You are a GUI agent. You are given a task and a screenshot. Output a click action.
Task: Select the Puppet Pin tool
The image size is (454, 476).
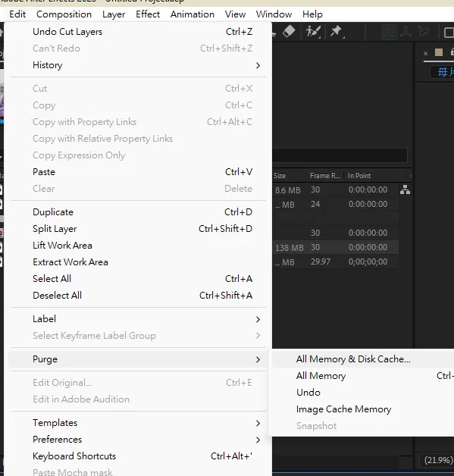[337, 32]
